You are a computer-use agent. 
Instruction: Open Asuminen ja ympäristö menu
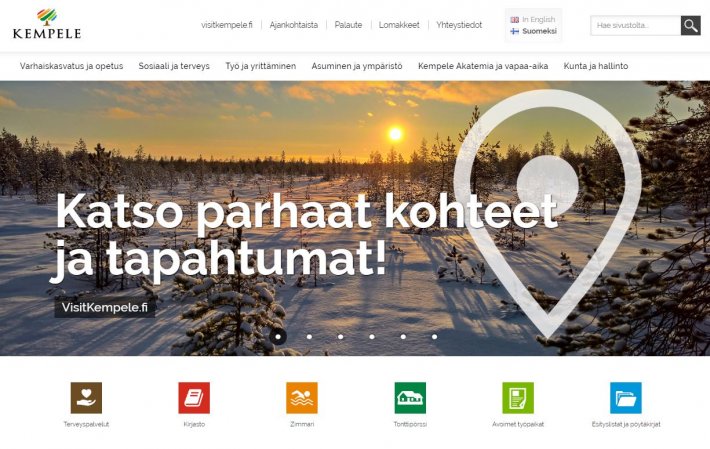(357, 66)
